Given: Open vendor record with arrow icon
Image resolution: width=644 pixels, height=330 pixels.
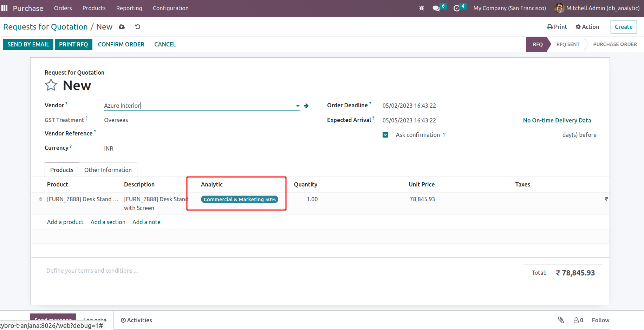Looking at the screenshot, I should pyautogui.click(x=306, y=106).
